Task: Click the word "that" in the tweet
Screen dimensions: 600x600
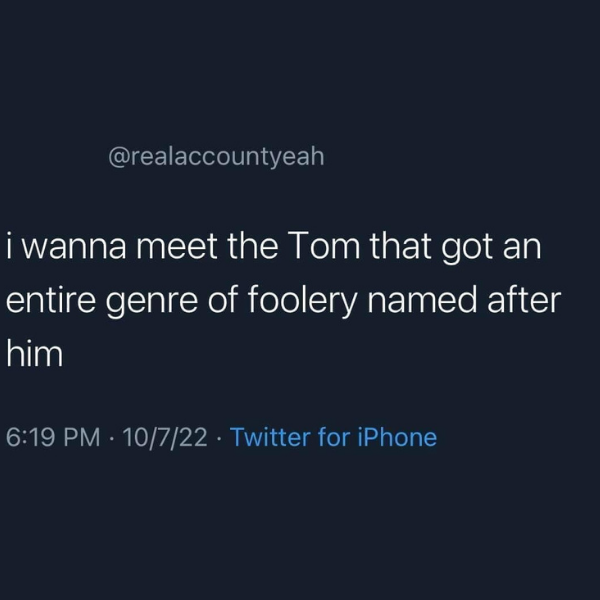Action: [399, 247]
